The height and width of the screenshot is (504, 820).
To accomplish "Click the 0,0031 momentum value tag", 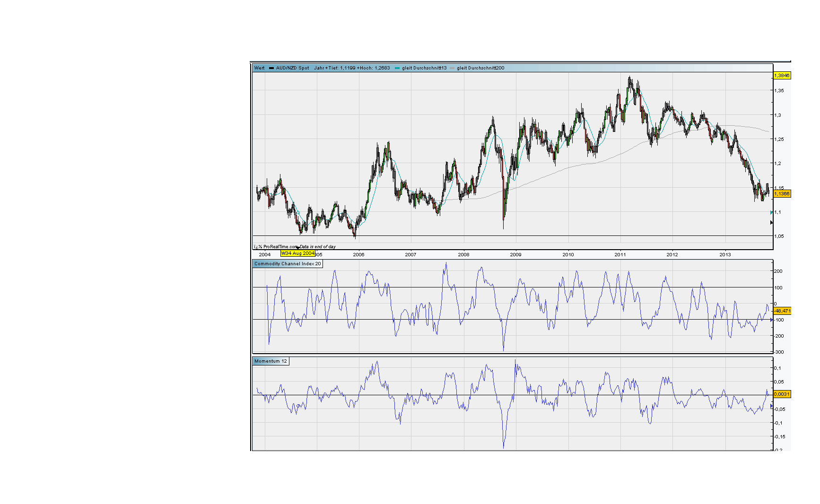I will coord(782,394).
